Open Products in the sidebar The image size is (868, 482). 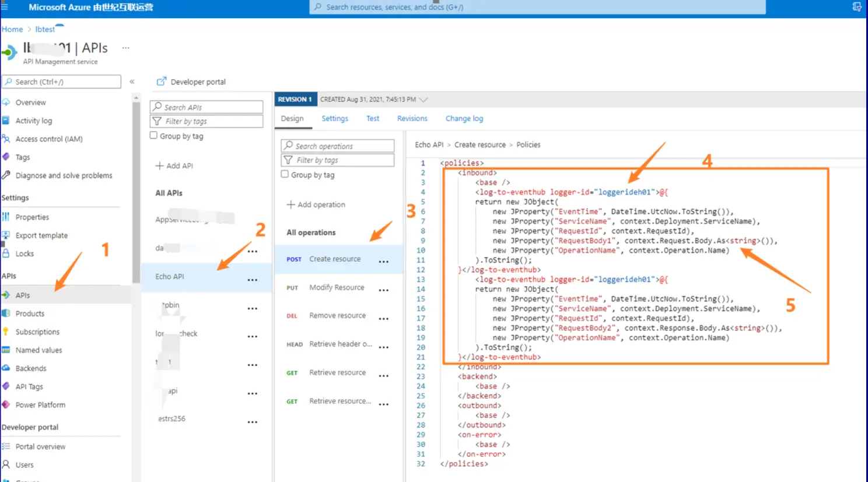tap(30, 314)
